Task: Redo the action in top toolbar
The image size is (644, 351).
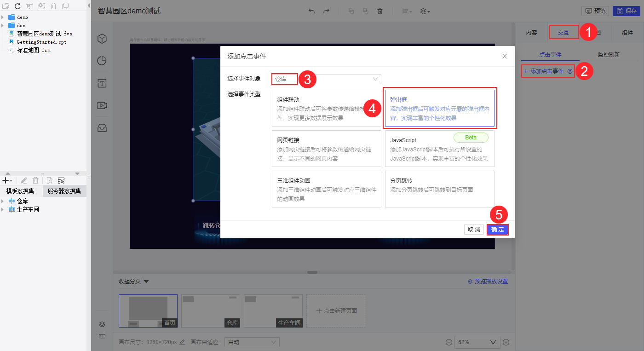Action: 326,11
